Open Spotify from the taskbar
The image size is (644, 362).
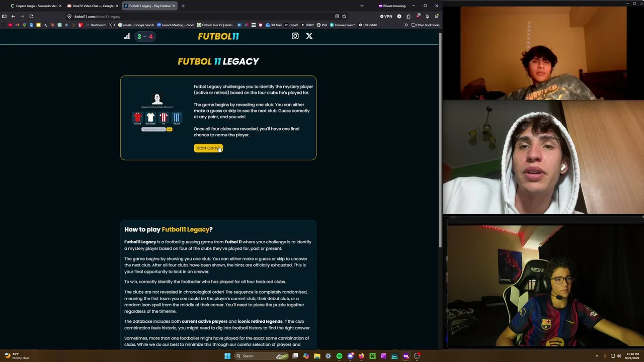coord(339,356)
